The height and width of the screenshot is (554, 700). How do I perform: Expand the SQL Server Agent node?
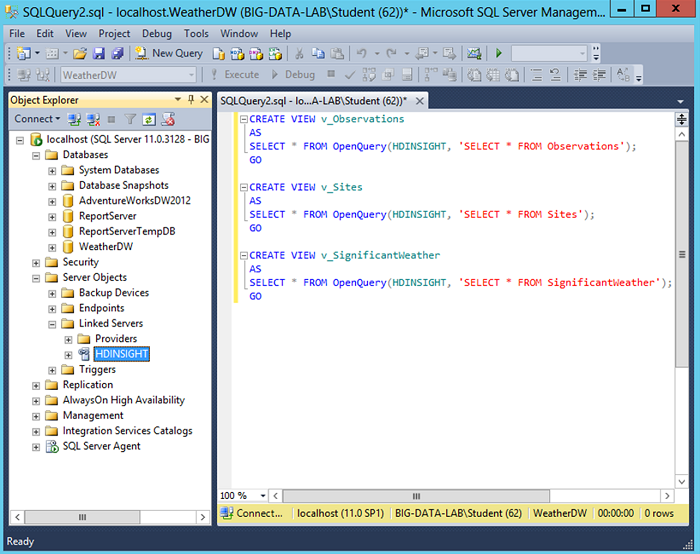(x=36, y=447)
